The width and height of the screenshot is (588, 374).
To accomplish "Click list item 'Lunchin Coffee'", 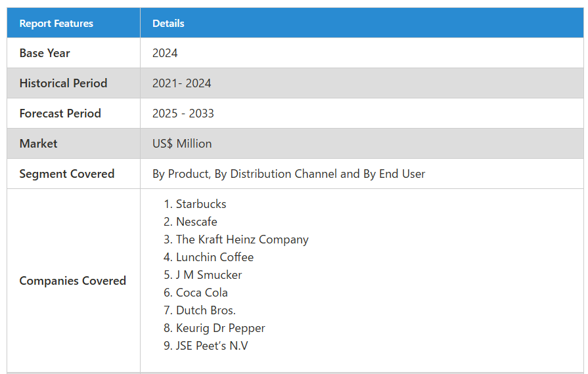I will tap(215, 257).
